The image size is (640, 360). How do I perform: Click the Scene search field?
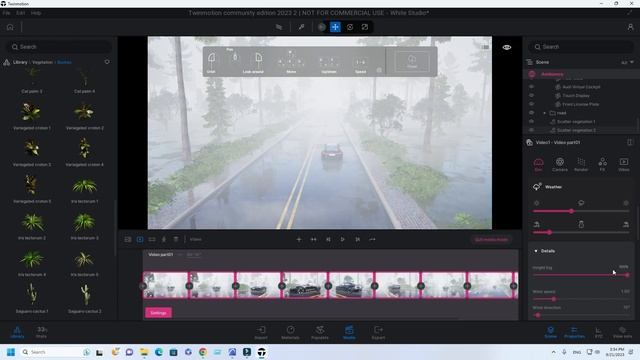click(582, 47)
